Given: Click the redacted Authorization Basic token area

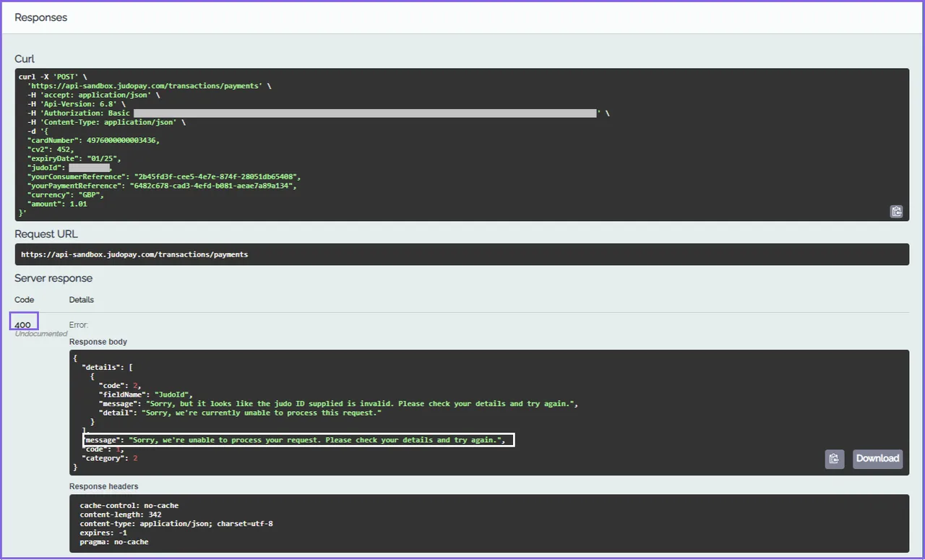Looking at the screenshot, I should coord(364,113).
